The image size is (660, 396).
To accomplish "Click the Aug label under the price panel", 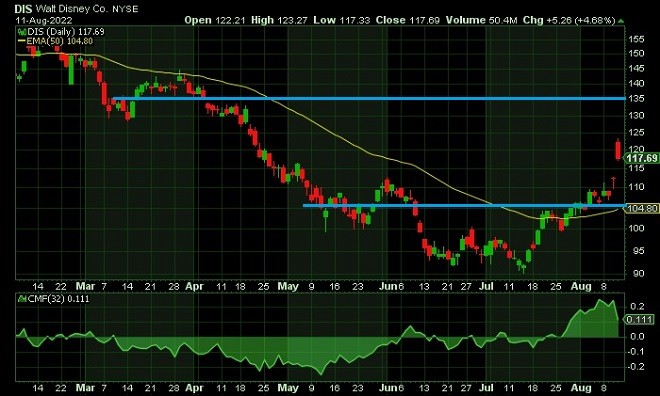I will pos(581,287).
